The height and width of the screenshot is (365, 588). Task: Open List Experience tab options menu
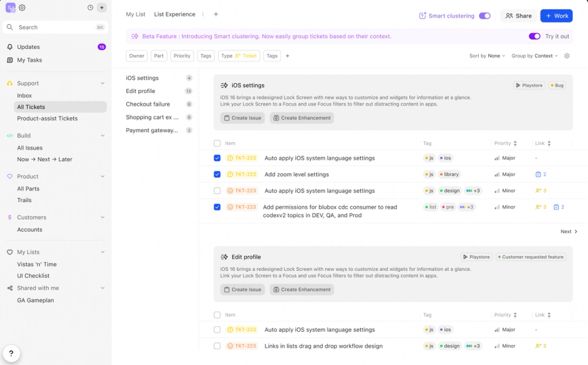pos(203,14)
